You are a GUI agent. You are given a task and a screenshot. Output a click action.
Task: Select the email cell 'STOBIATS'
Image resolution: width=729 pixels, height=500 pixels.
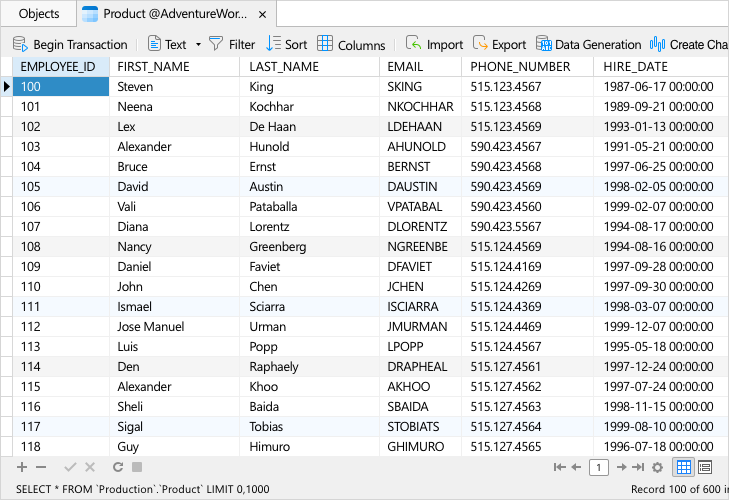[420, 427]
